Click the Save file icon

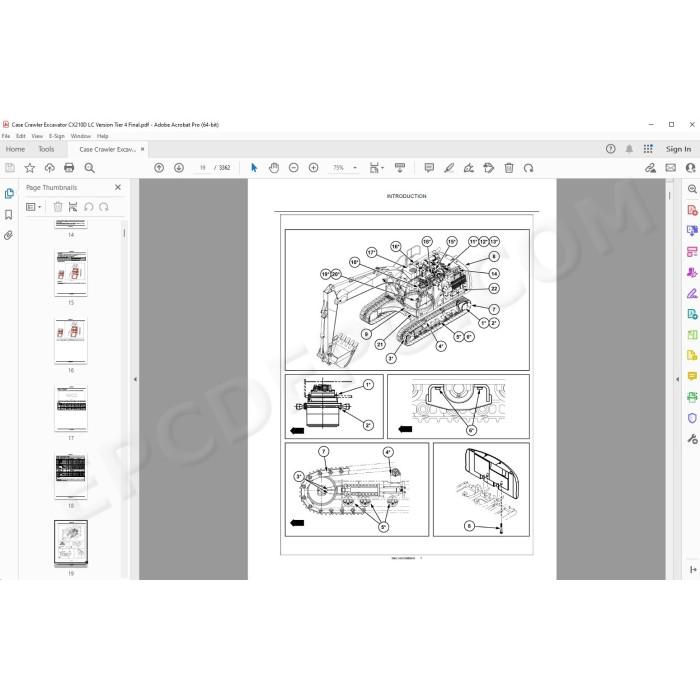(10, 168)
